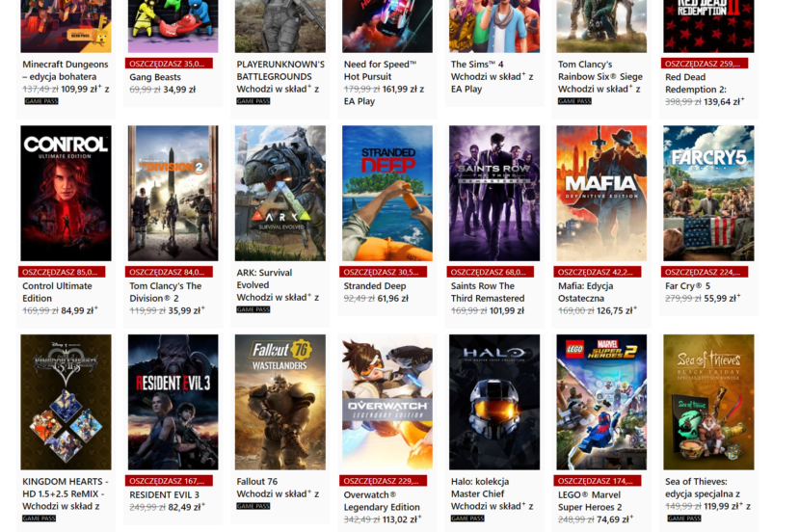Click Game Pass badge under Minecraft Dungeons

pyautogui.click(x=41, y=101)
